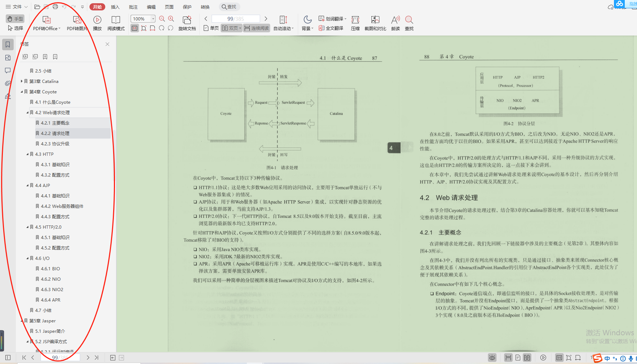Toggle select tool (选择)

[15, 28]
